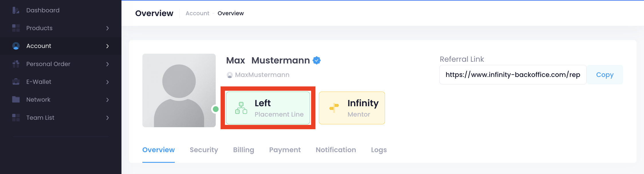
Task: Expand the Team List chevron
Action: (107, 118)
